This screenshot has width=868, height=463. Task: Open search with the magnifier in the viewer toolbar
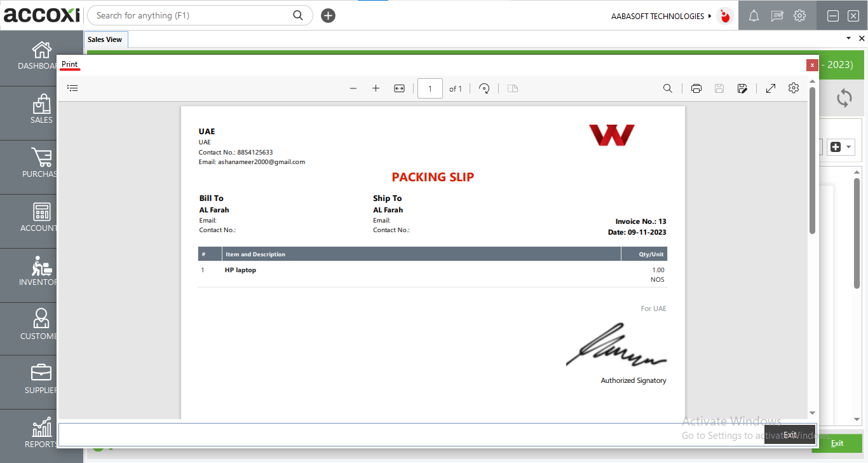(667, 88)
